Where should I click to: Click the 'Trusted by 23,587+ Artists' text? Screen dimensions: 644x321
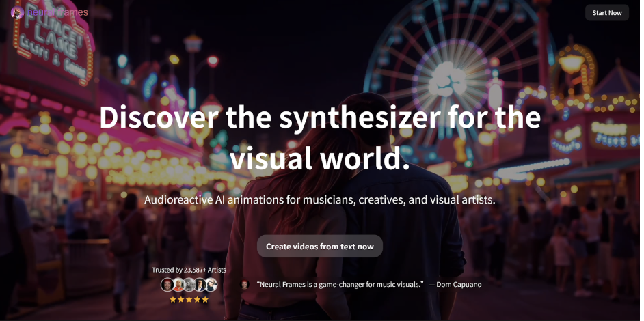pyautogui.click(x=189, y=270)
